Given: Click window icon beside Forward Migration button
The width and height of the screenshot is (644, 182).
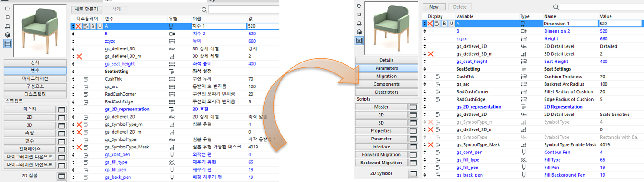Looking at the screenshot, I should coord(413,155).
